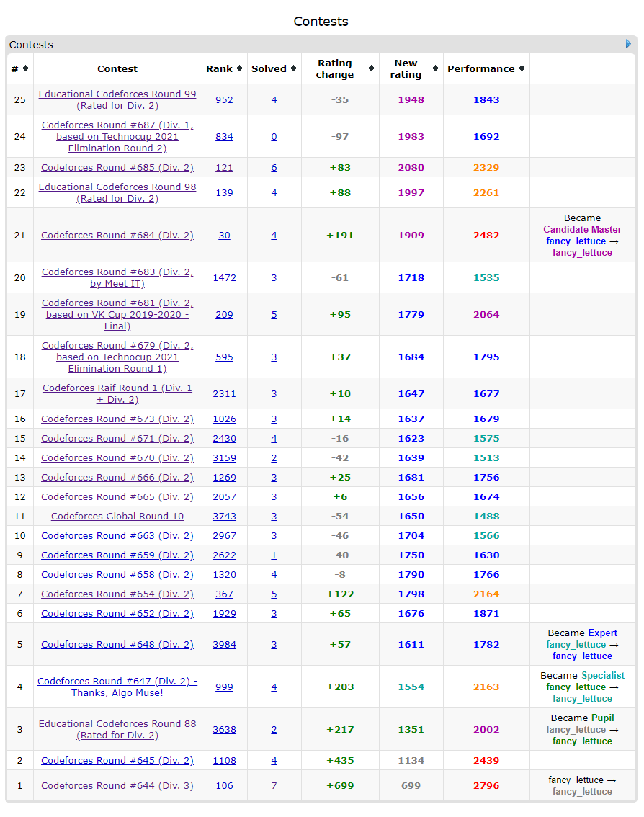Open Codeforces Round #671 (Div. 2)
Viewport: 644px width, 817px height.
[117, 438]
